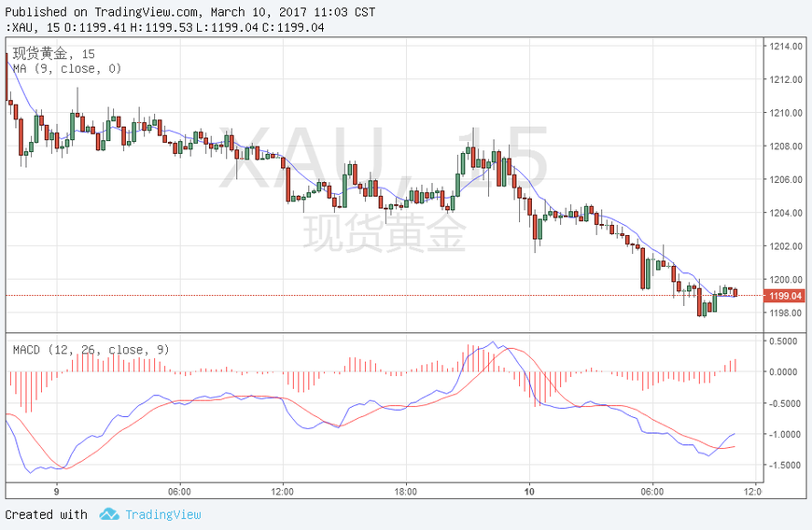Screen dimensions: 812x530
Task: Click the 0.5000 MACD axis label
Action: pyautogui.click(x=783, y=342)
